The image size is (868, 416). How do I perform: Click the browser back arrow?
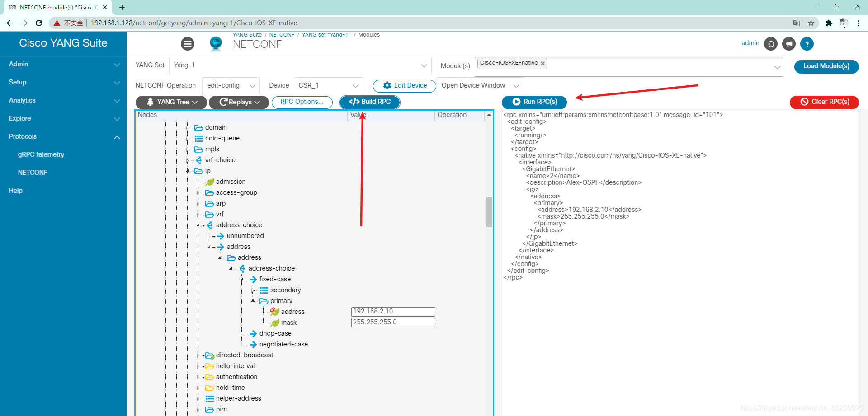[x=10, y=23]
